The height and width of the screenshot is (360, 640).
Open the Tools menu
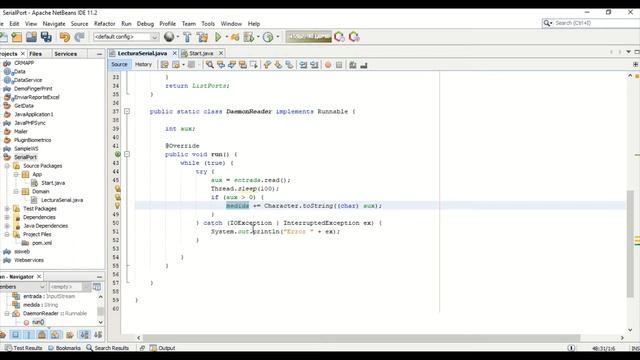pyautogui.click(x=208, y=24)
